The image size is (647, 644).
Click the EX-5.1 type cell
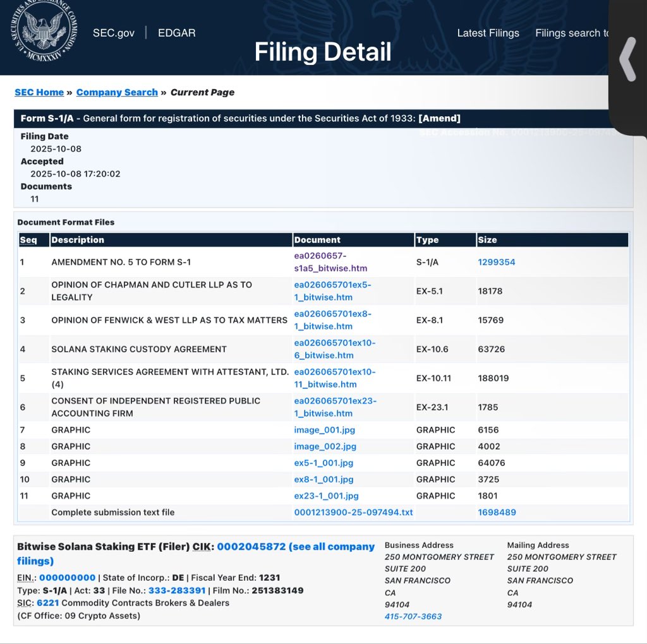pos(430,291)
